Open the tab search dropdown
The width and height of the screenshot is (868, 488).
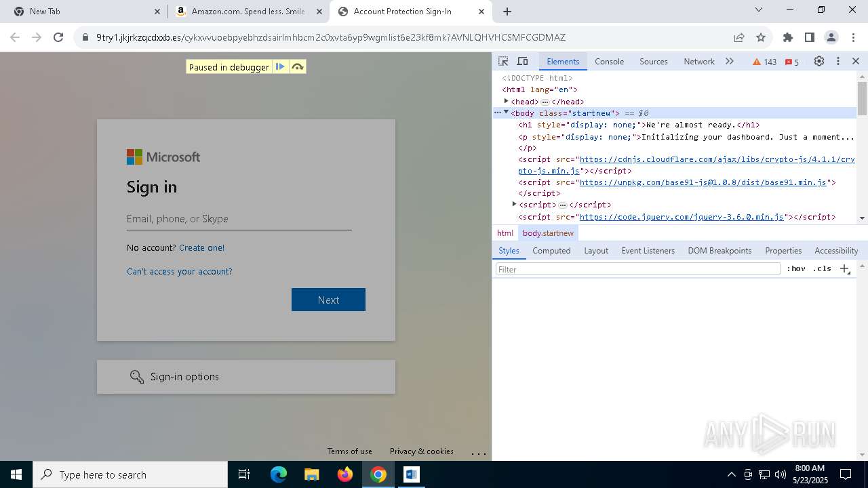(x=759, y=9)
